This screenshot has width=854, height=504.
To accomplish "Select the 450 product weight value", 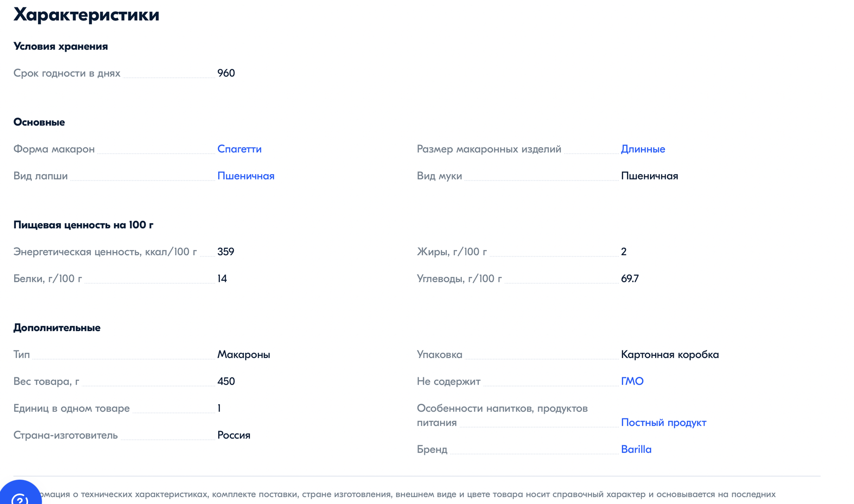I will (x=226, y=381).
